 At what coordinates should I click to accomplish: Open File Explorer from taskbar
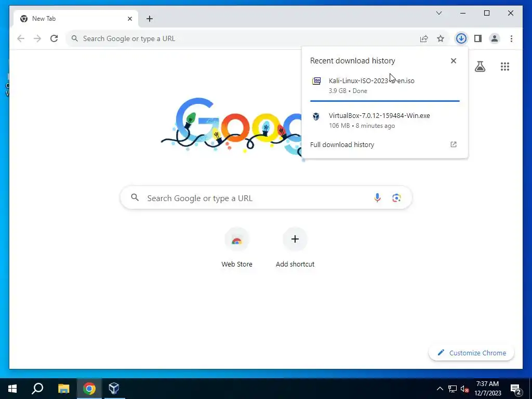click(x=63, y=389)
